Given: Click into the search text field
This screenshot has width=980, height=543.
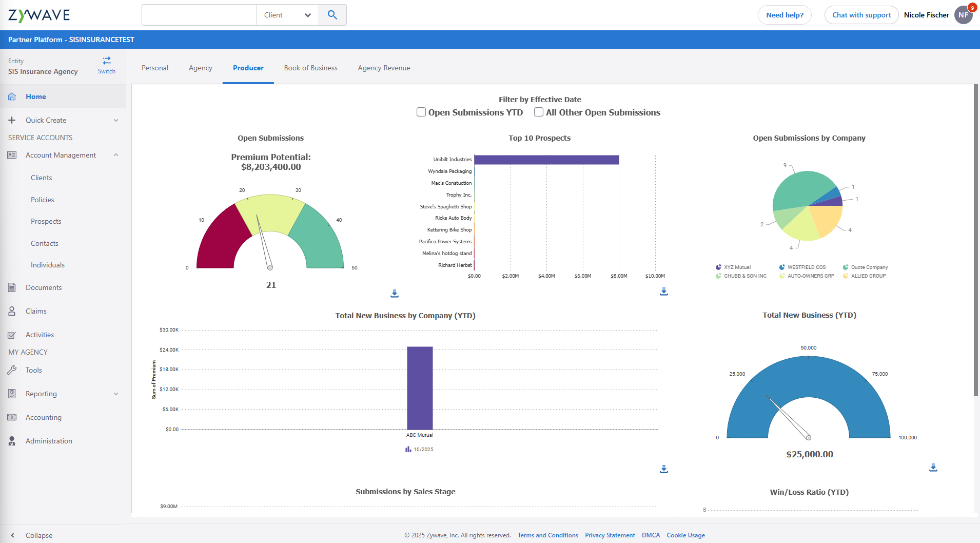Looking at the screenshot, I should [199, 15].
